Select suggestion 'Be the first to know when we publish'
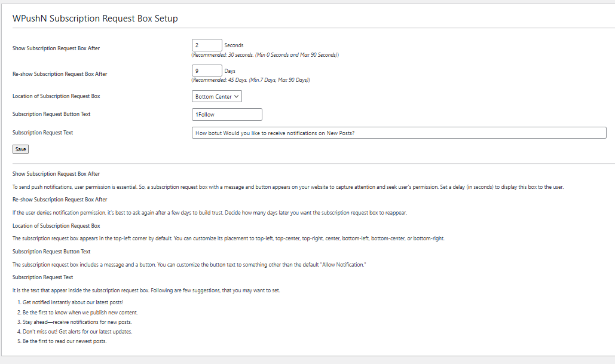The height and width of the screenshot is (364, 615). coord(80,313)
